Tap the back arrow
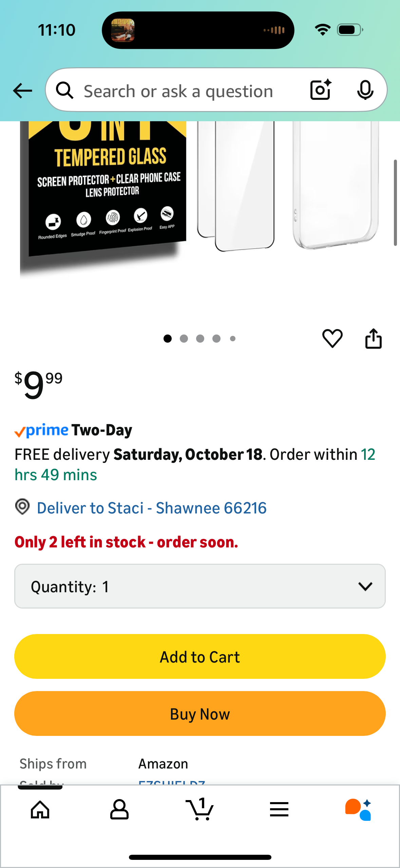 [22, 91]
